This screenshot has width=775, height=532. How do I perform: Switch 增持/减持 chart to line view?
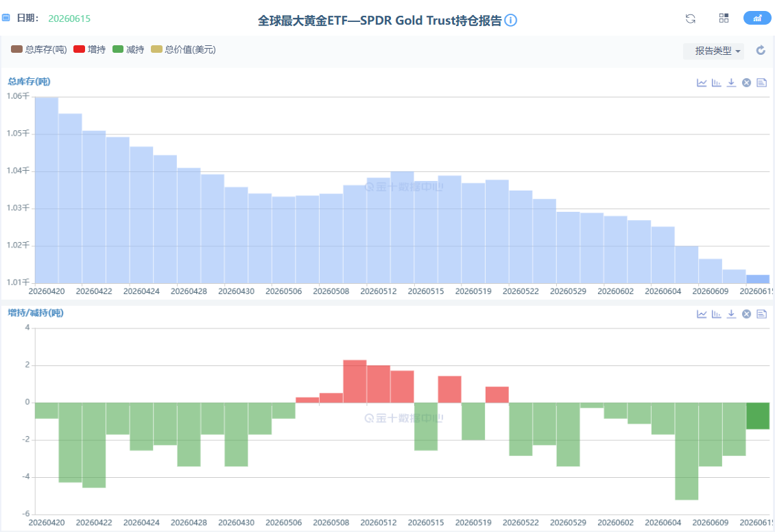point(702,314)
